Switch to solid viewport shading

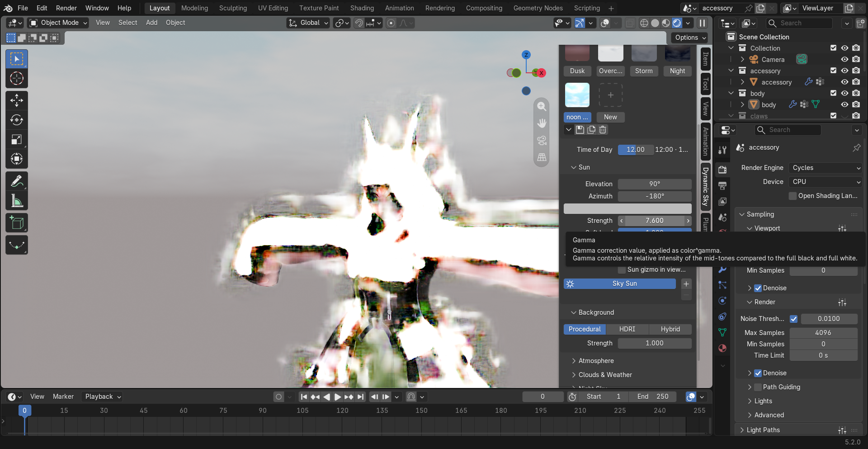pos(655,23)
